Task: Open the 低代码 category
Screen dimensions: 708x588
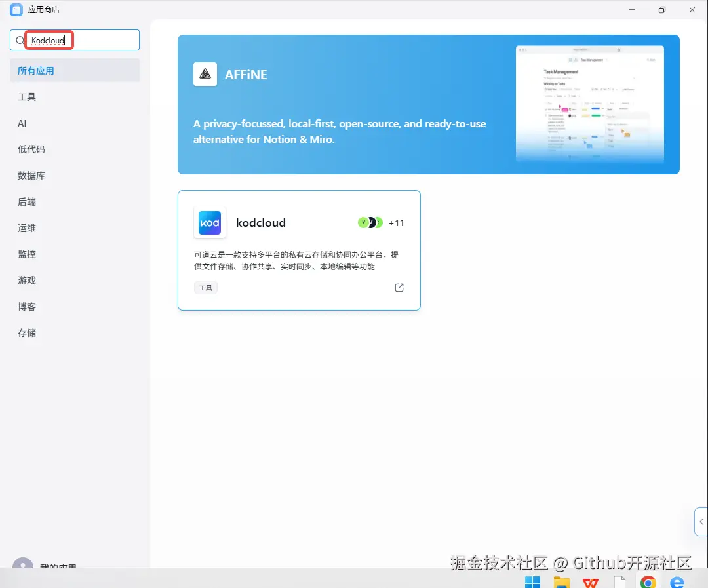Action: (31, 149)
